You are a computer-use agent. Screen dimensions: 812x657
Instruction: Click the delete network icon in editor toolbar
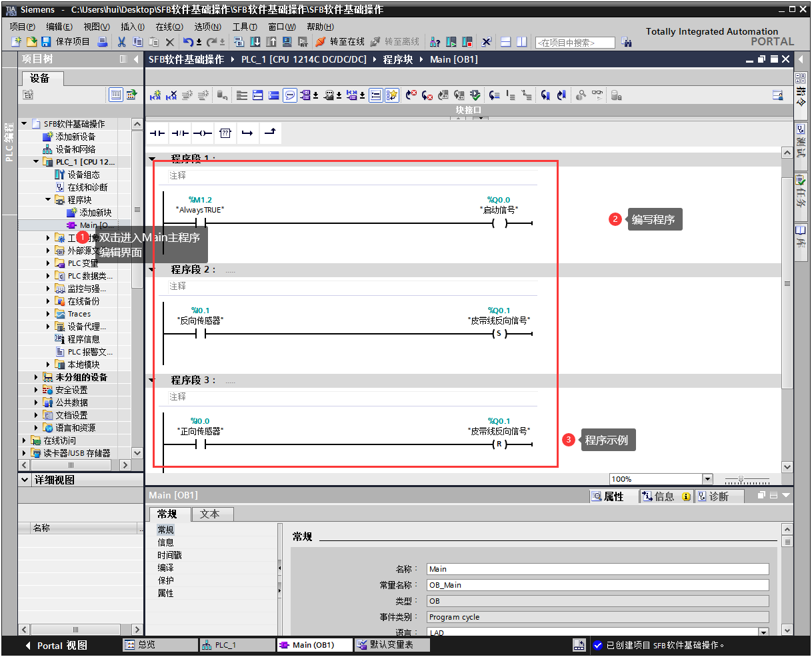click(x=171, y=95)
